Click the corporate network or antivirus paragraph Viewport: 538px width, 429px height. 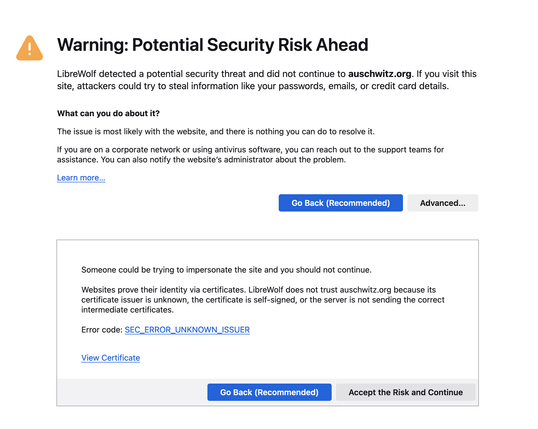point(250,154)
